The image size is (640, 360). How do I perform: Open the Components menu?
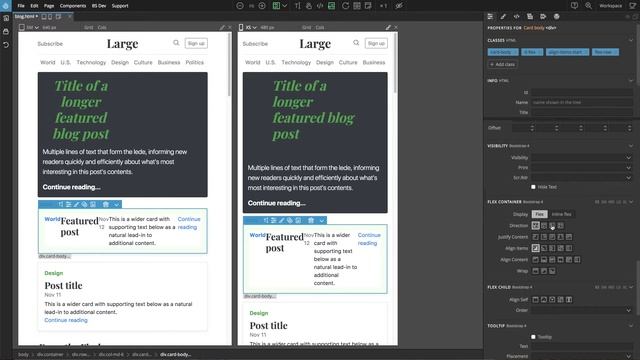(x=73, y=6)
